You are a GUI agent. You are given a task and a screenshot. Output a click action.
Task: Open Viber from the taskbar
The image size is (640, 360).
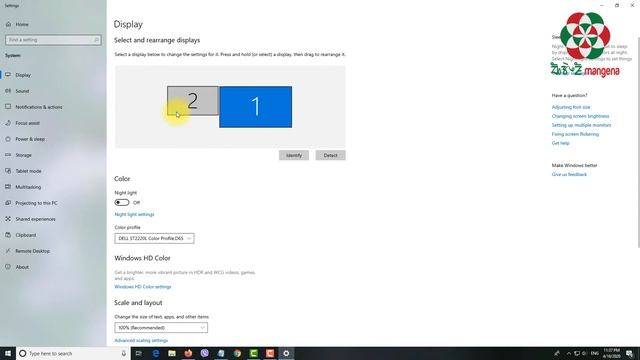(204, 353)
